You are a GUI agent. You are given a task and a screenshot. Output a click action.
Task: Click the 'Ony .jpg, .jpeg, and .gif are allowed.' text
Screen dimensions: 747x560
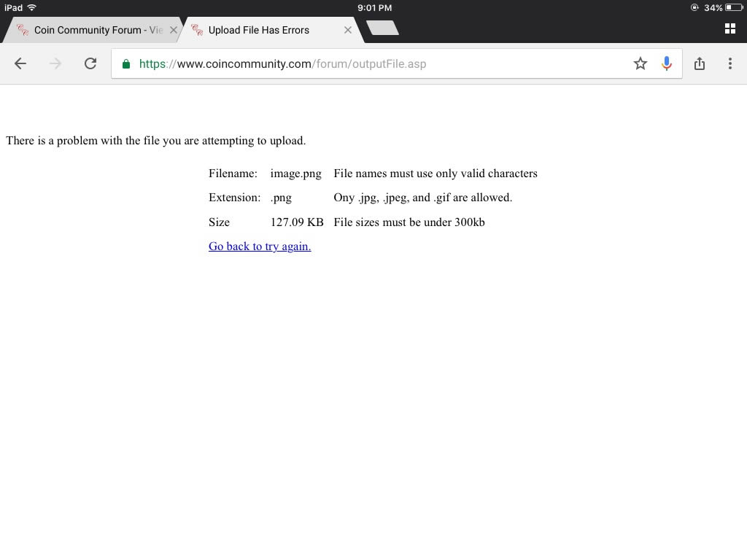tap(423, 198)
